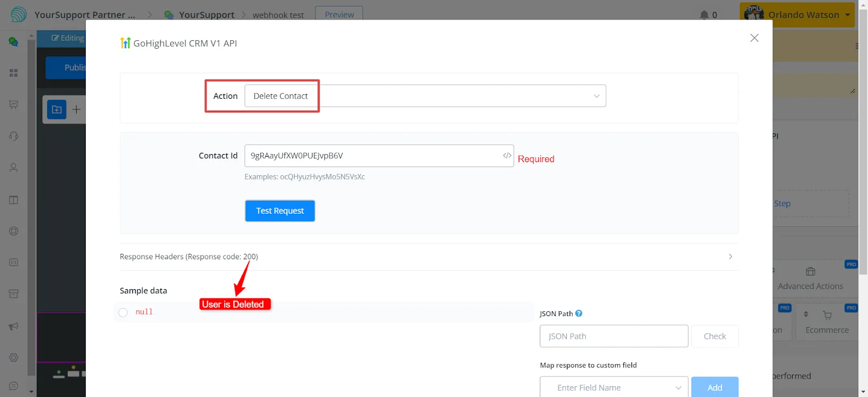Open the YourSupport Partner breadcrumb
Viewport: 868px width, 397px height.
click(x=85, y=15)
